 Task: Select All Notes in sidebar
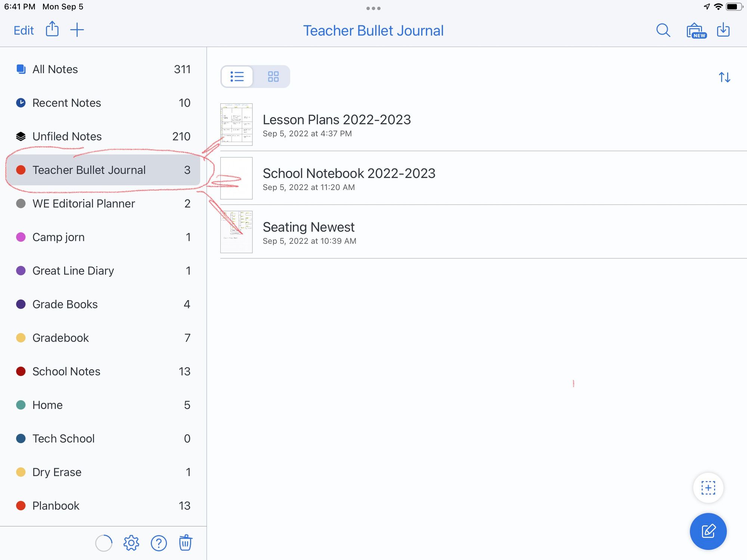click(55, 69)
